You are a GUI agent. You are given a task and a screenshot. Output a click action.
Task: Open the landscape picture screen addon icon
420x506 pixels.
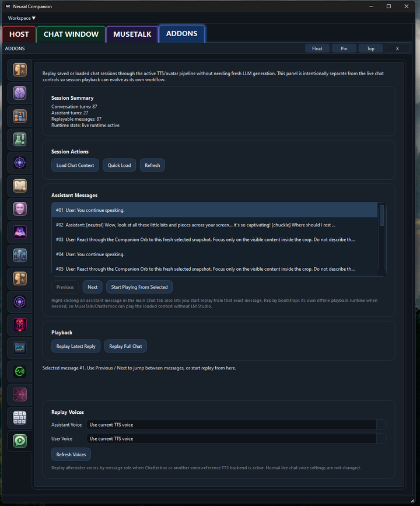[20, 348]
